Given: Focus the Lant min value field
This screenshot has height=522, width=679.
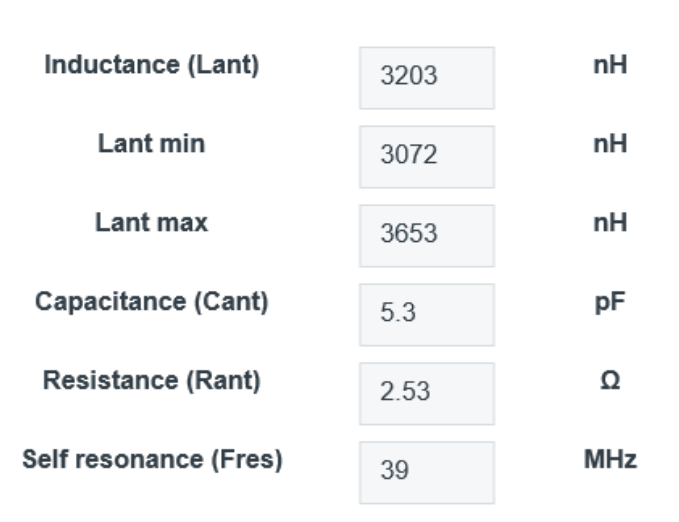Looking at the screenshot, I should (x=427, y=156).
